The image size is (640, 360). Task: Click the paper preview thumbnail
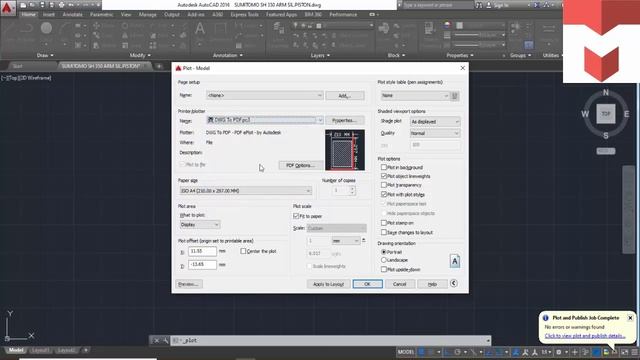345,150
